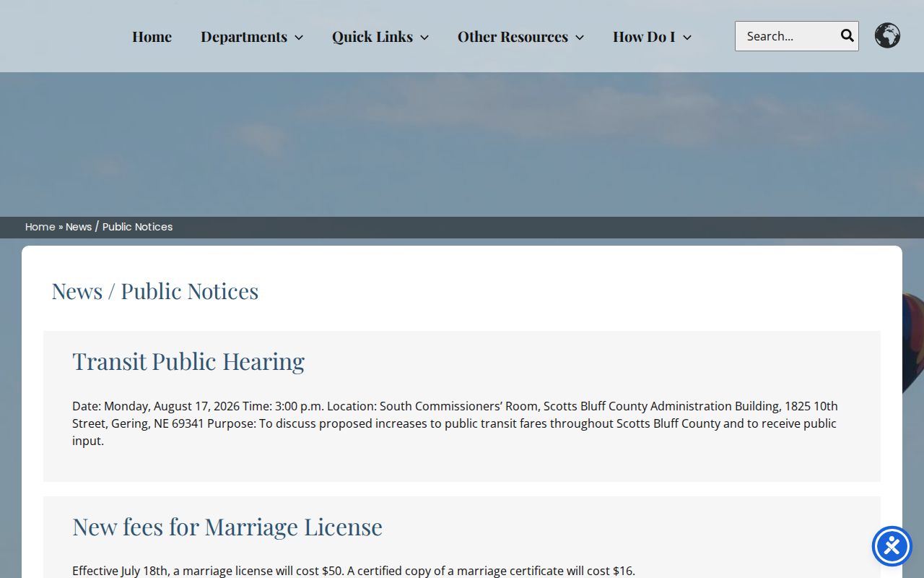The height and width of the screenshot is (578, 924).
Task: Click the marriage license fee description text
Action: click(354, 571)
